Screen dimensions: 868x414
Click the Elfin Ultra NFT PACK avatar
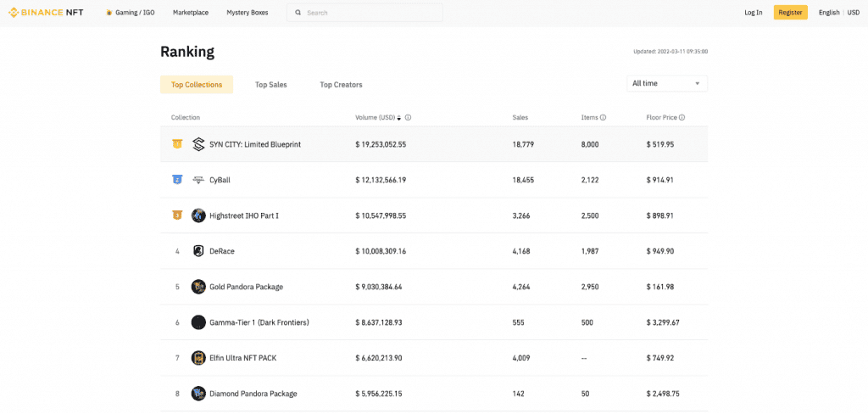pyautogui.click(x=198, y=357)
